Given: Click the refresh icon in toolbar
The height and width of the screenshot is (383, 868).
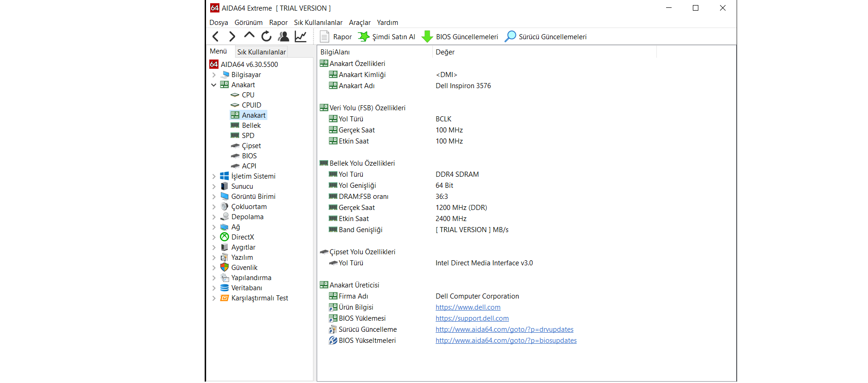Looking at the screenshot, I should 266,36.
